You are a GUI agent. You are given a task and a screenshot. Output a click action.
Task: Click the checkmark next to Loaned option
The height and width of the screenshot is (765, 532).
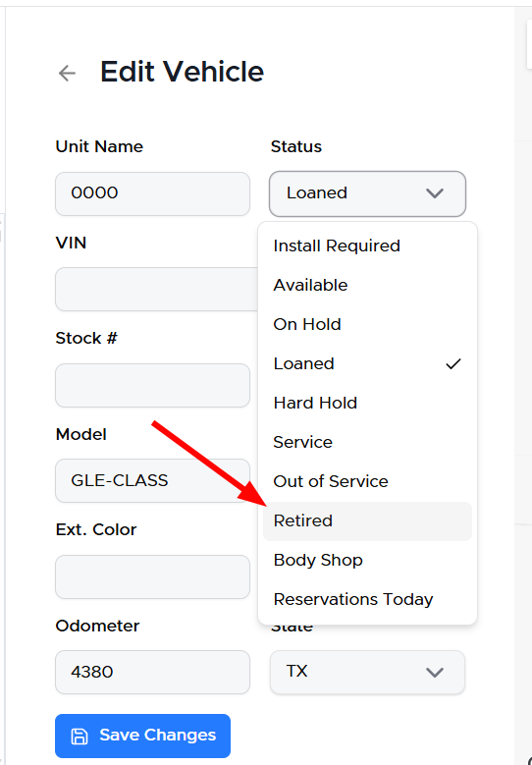(453, 364)
